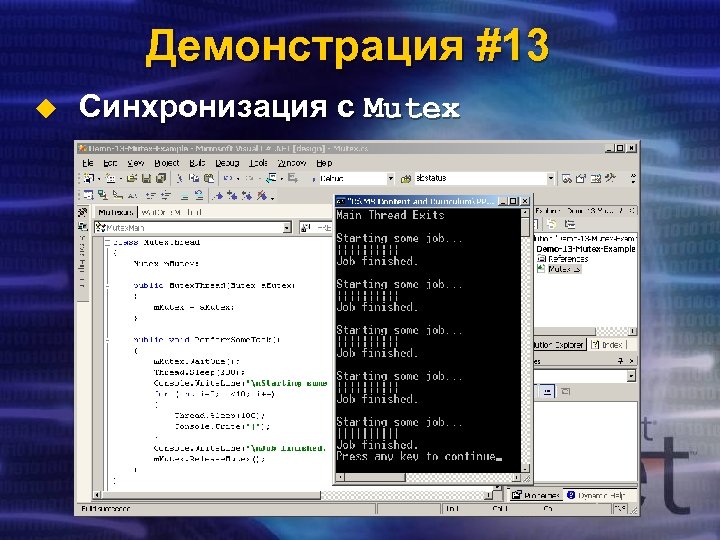The height and width of the screenshot is (540, 720).
Task: Click the Redo arrow icon
Action: [x=249, y=178]
